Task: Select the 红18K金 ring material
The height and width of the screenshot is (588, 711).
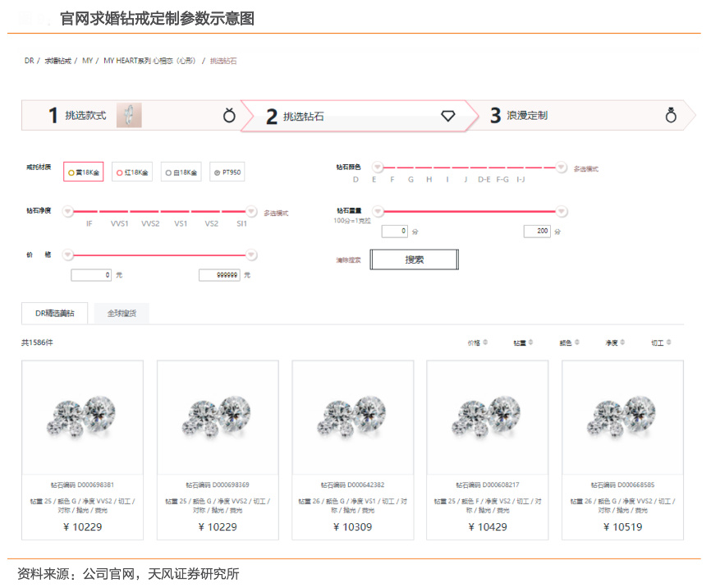Action: (x=131, y=172)
